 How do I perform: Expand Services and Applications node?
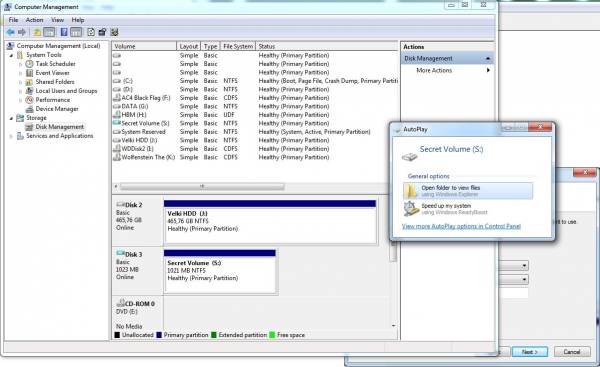click(x=11, y=136)
